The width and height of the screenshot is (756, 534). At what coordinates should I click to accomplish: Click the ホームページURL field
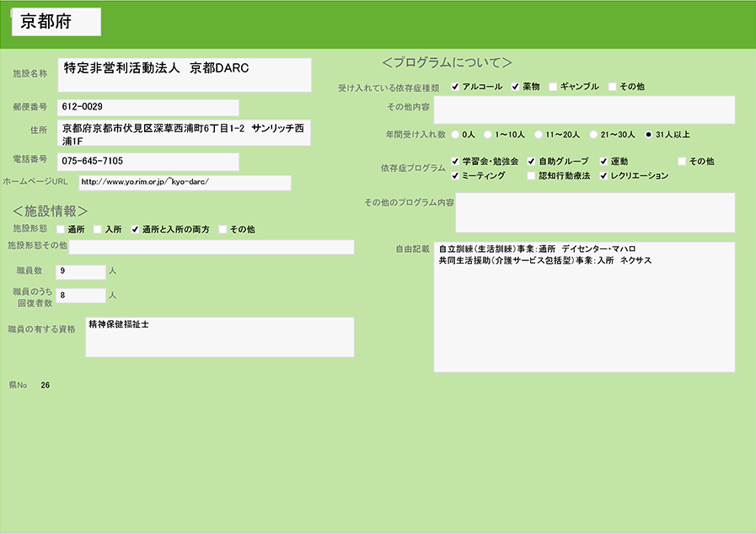185,183
